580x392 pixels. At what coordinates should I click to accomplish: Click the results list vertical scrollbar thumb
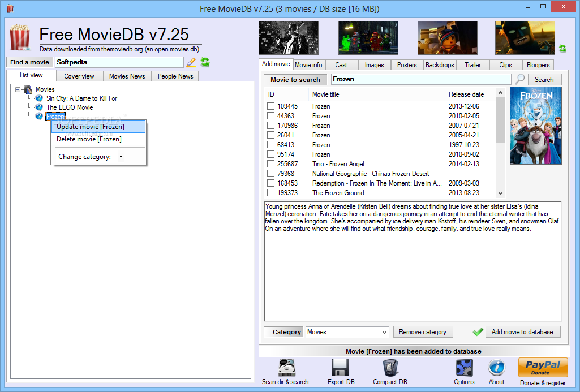pos(500,120)
